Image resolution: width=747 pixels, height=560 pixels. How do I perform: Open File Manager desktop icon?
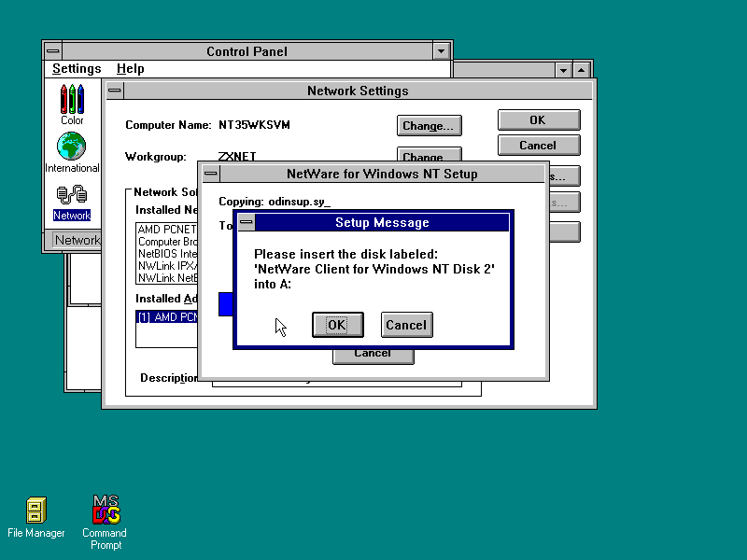pyautogui.click(x=36, y=518)
